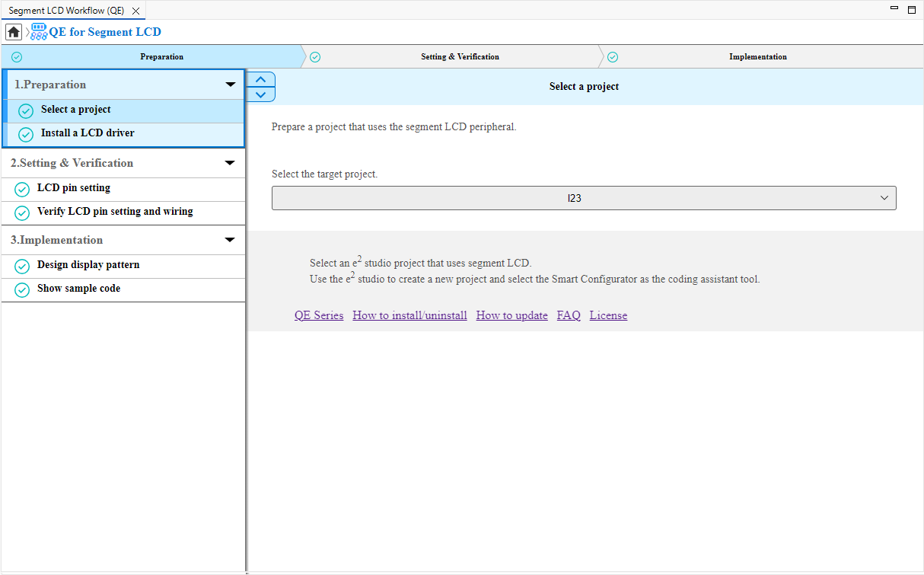Open How to install/uninstall link
The image size is (924, 575).
point(409,315)
